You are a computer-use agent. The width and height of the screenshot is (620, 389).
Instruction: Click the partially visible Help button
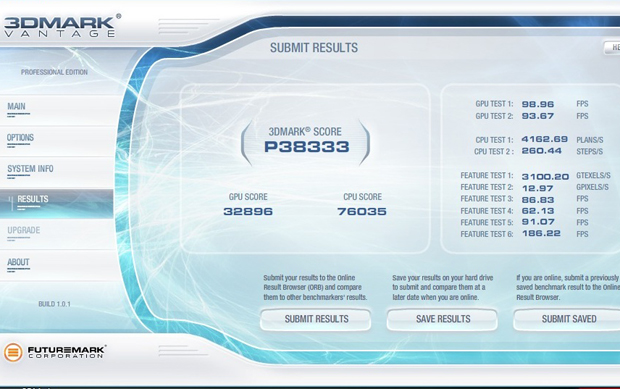coord(612,47)
